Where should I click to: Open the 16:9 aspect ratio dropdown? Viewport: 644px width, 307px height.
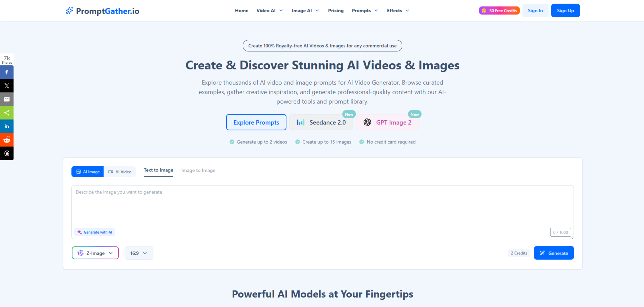139,253
